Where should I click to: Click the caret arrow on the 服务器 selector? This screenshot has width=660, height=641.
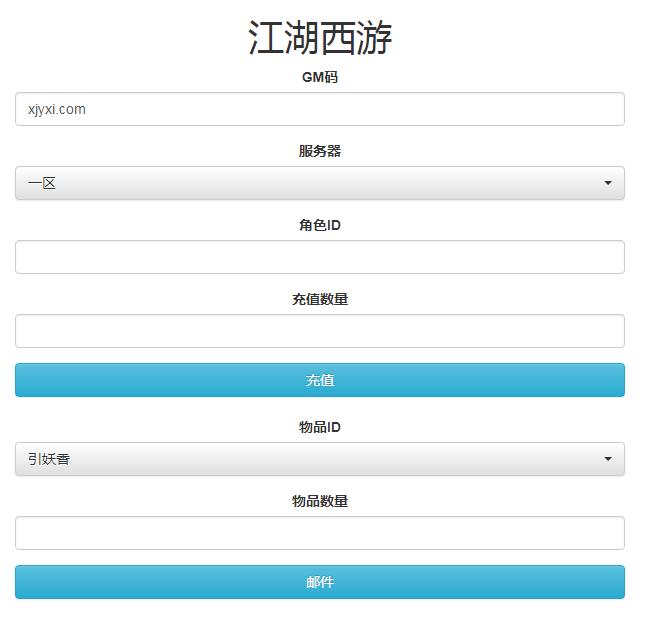pyautogui.click(x=608, y=183)
